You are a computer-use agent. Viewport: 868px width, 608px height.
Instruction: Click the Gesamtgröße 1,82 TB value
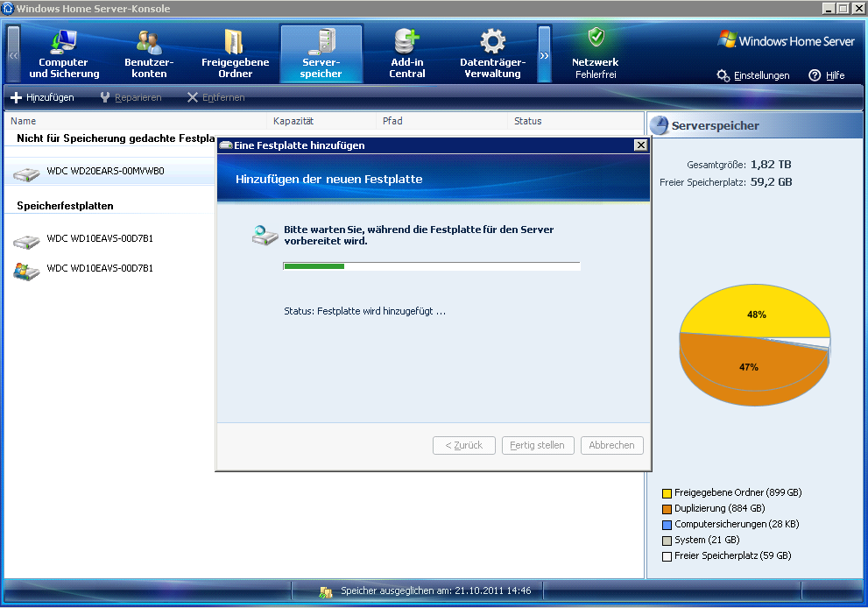point(771,165)
